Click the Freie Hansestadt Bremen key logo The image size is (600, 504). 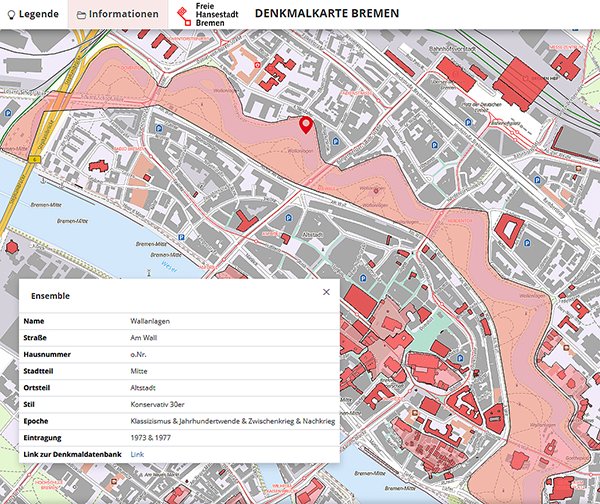point(183,15)
